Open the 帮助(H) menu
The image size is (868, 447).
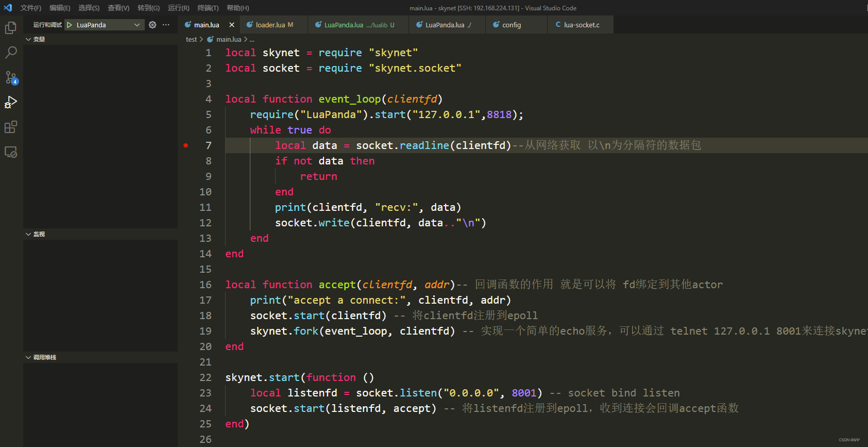tap(238, 8)
